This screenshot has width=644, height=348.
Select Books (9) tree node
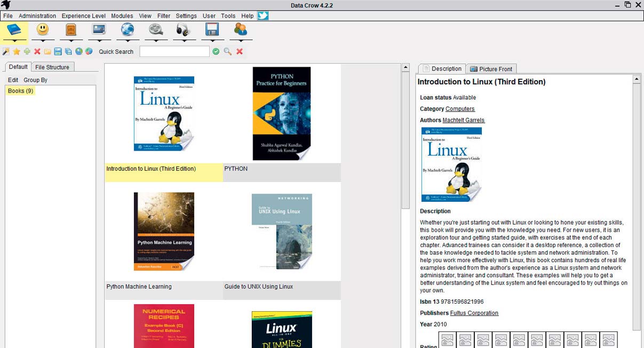tap(21, 91)
